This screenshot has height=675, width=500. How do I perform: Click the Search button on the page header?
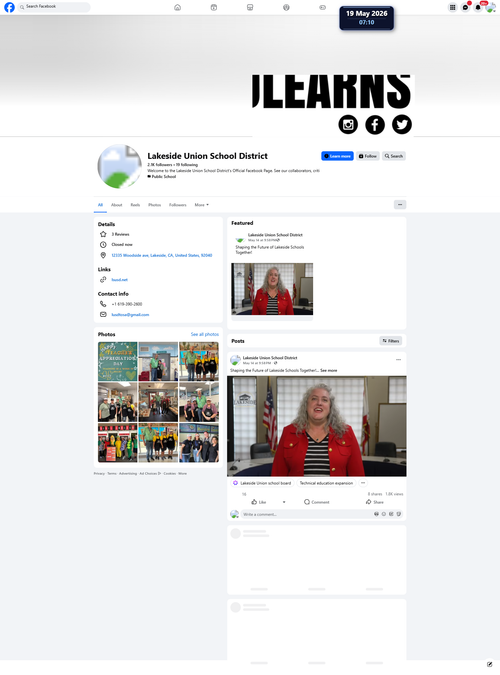(x=394, y=156)
